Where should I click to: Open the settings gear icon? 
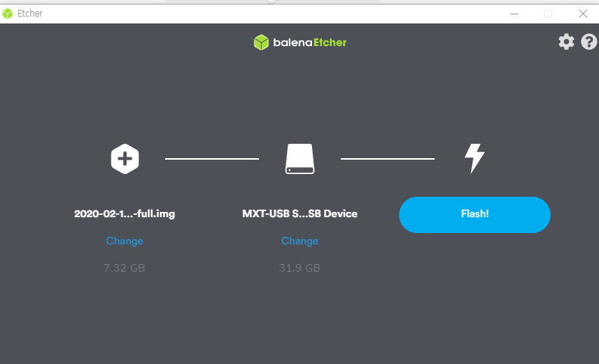pos(566,42)
